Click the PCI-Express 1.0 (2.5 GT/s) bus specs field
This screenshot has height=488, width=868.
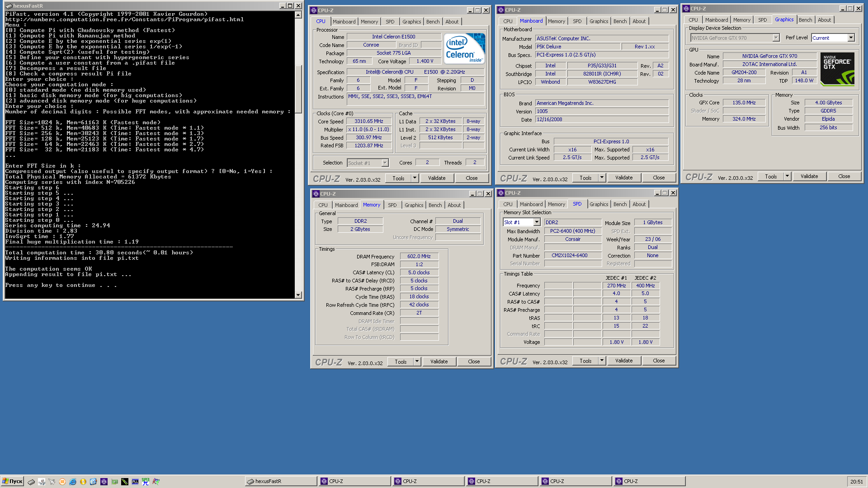click(602, 55)
